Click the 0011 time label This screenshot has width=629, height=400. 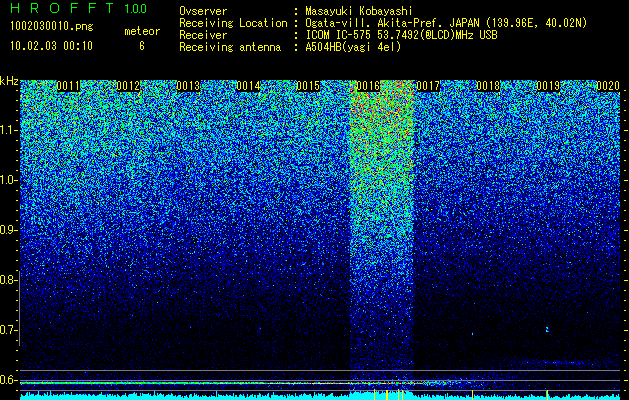tap(68, 86)
